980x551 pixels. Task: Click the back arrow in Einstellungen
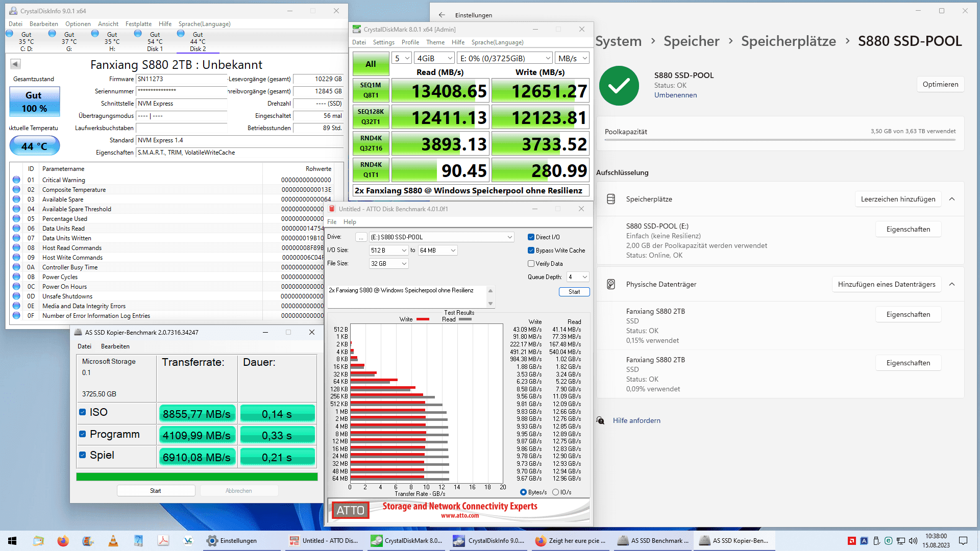point(442,15)
